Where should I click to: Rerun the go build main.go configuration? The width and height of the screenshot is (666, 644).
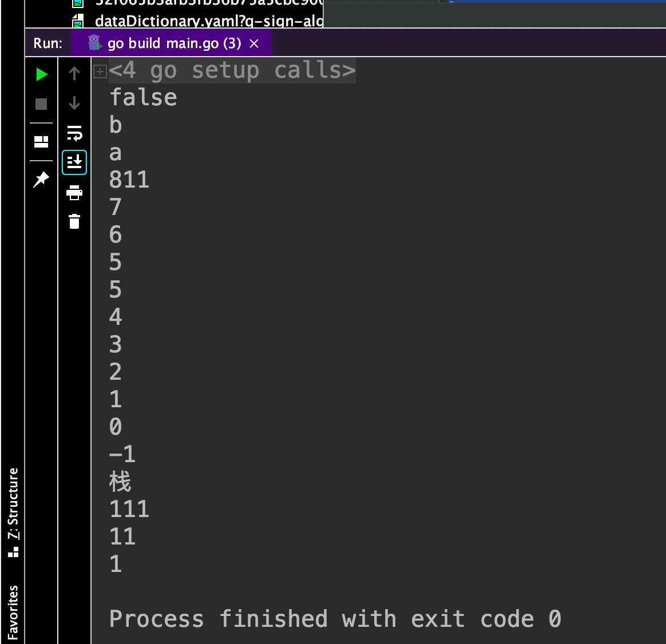pyautogui.click(x=41, y=74)
